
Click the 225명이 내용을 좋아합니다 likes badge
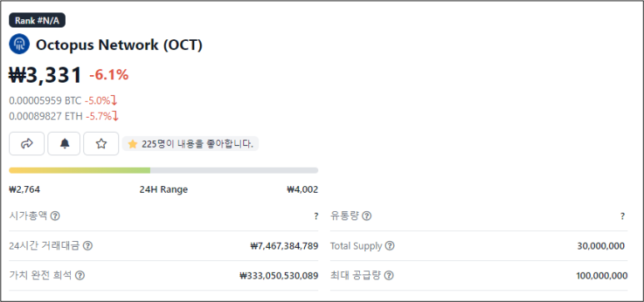[191, 144]
